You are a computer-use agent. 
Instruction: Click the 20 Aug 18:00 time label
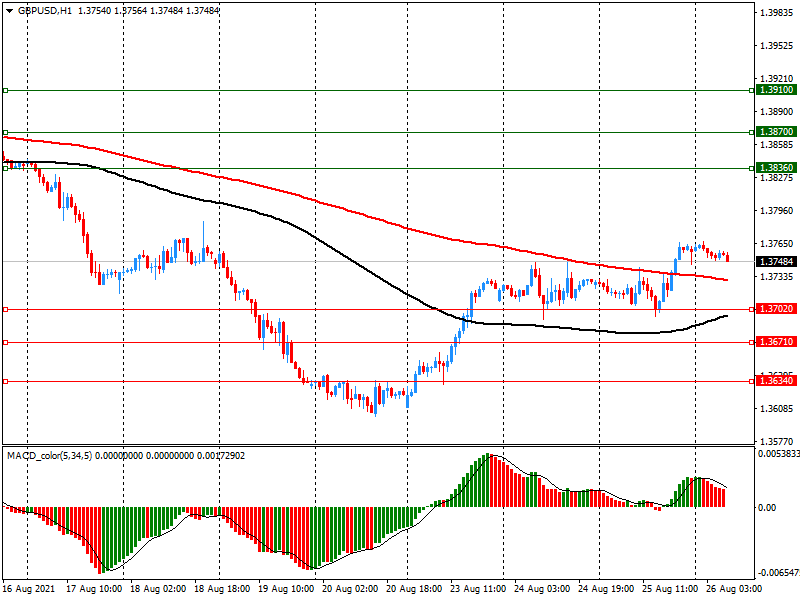click(414, 588)
